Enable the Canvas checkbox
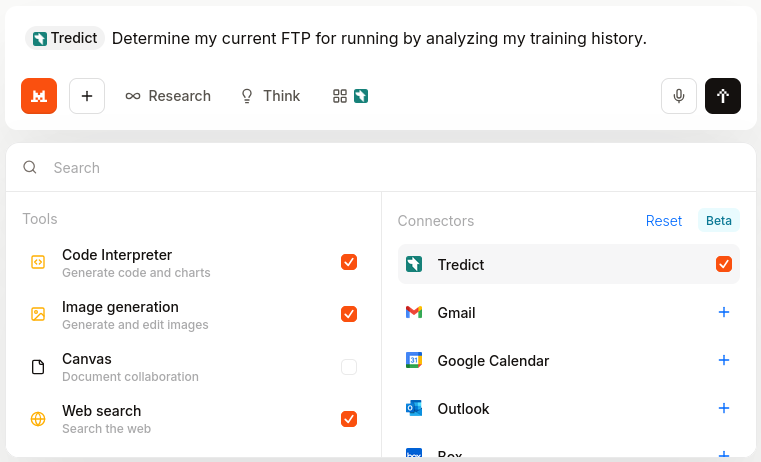The image size is (761, 462). [x=349, y=367]
